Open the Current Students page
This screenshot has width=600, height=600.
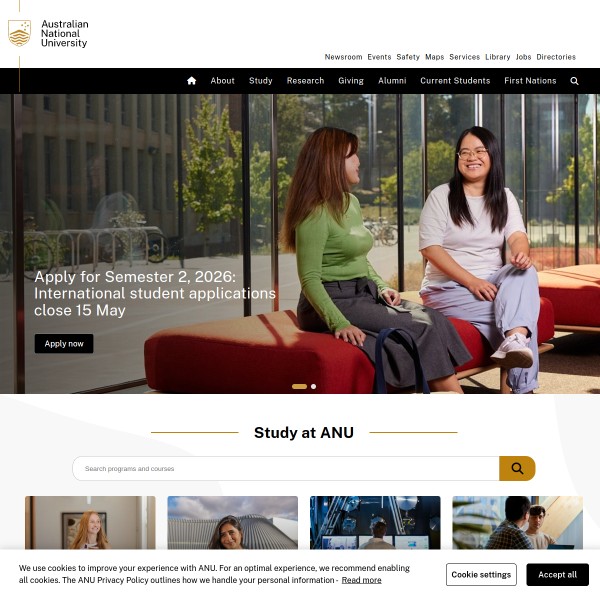(x=455, y=81)
